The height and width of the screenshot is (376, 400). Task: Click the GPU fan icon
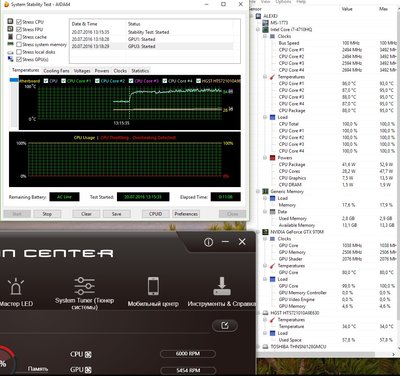88,370
